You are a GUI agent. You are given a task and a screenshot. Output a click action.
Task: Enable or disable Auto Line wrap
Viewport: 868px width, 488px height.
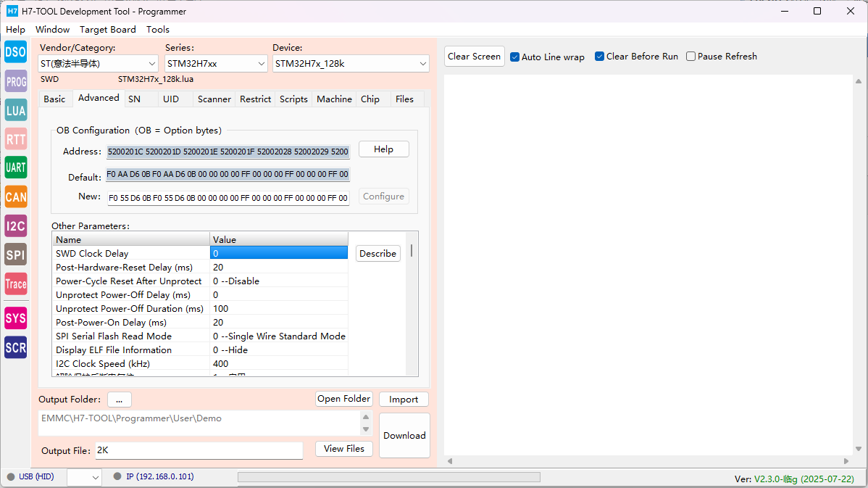point(548,57)
